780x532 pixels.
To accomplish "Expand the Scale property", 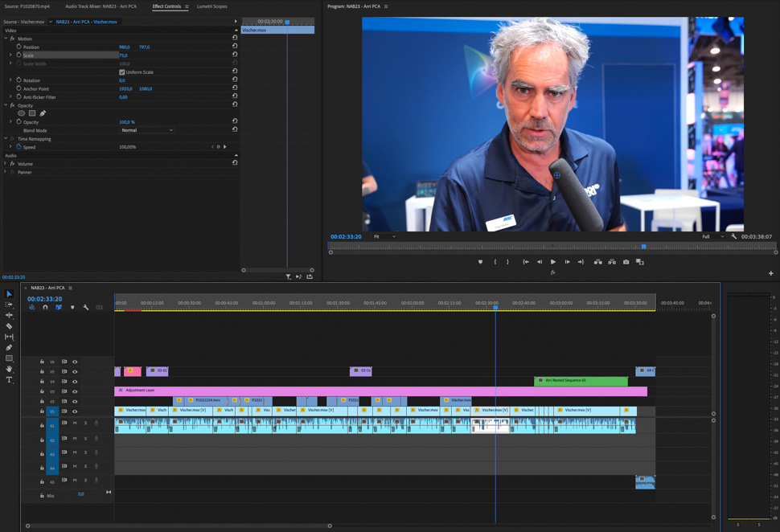I will click(10, 55).
